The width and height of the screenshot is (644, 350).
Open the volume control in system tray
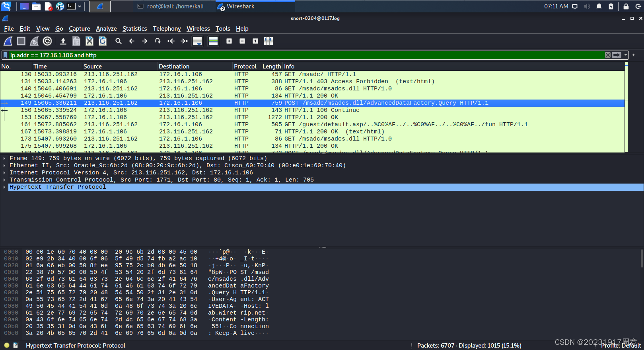(x=587, y=6)
